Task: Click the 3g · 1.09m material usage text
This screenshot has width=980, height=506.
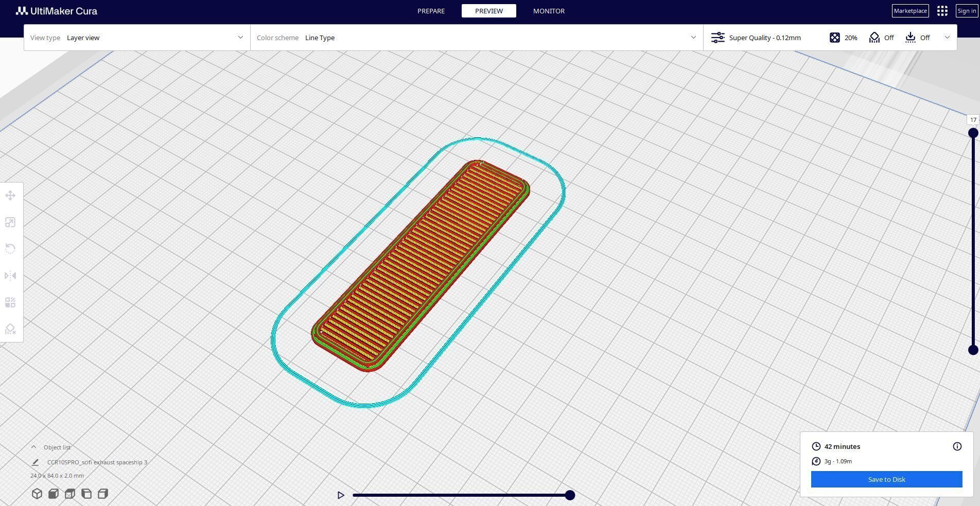Action: [x=838, y=461]
